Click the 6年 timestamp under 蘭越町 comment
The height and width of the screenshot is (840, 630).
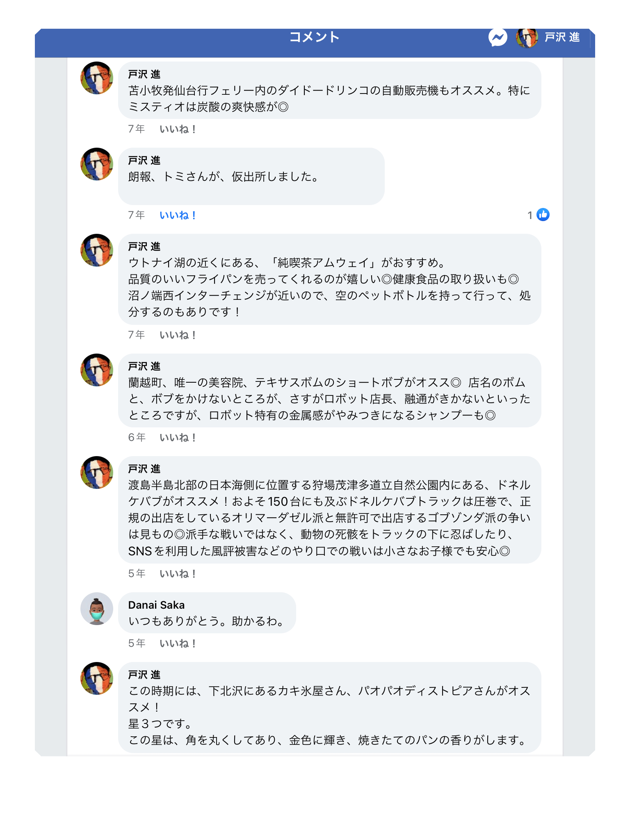[x=137, y=437]
